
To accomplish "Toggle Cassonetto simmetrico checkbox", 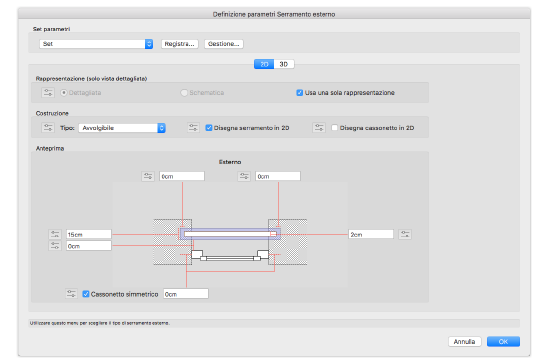I will (x=86, y=294).
